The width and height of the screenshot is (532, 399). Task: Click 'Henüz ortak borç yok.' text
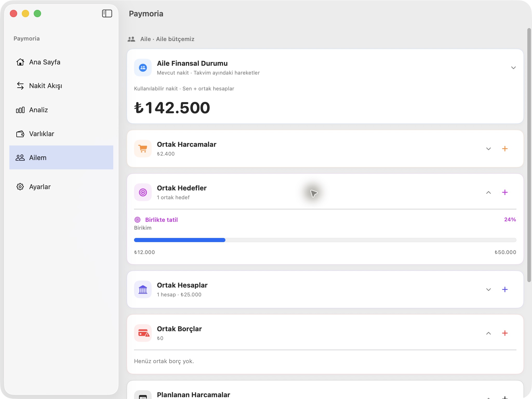tap(164, 361)
